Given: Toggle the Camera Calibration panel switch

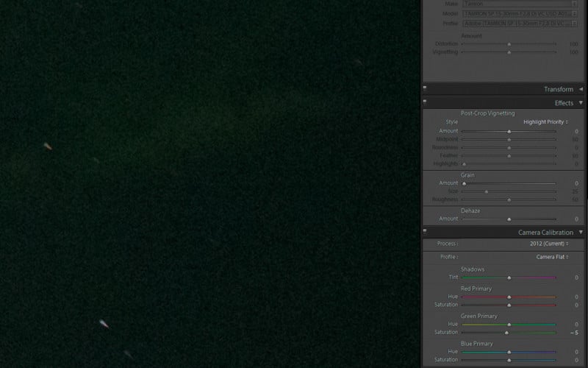Looking at the screenshot, I should click(425, 231).
